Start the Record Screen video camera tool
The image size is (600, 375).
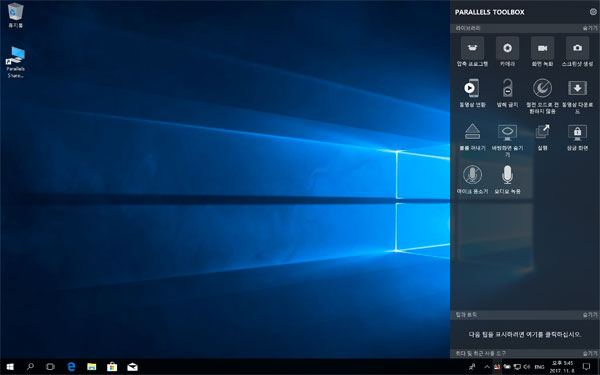[542, 51]
